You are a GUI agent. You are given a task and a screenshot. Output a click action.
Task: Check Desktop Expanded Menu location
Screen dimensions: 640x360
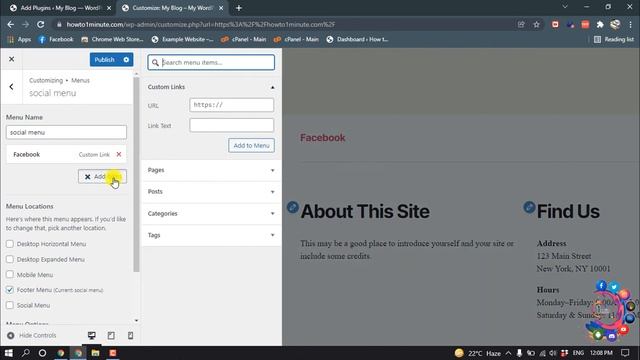tap(10, 259)
